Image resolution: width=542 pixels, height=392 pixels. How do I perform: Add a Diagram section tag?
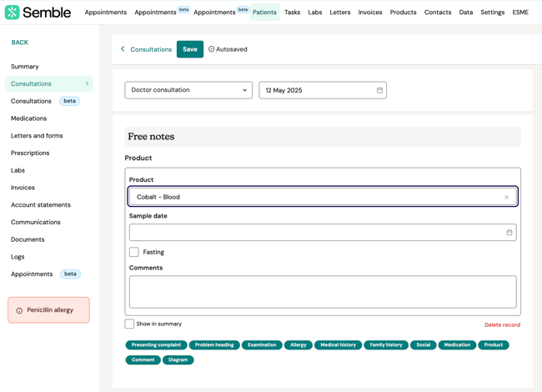tap(178, 359)
